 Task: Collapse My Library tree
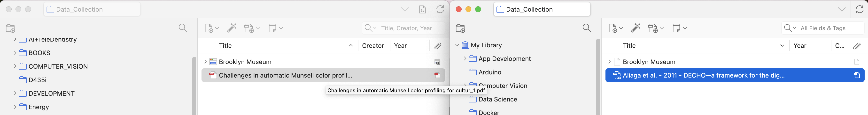click(457, 45)
